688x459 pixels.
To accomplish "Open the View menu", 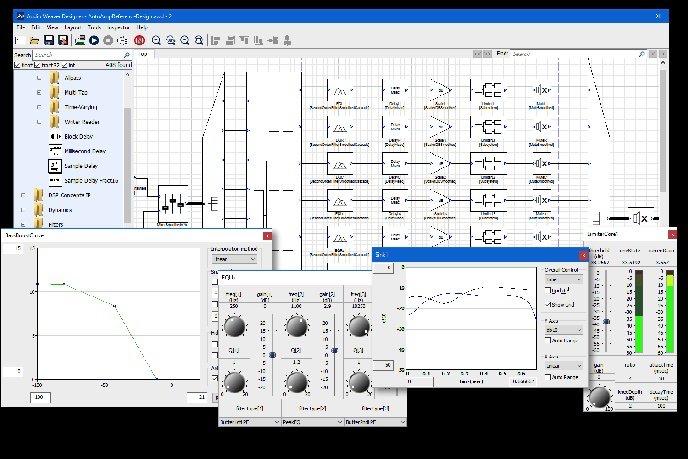I will point(52,27).
